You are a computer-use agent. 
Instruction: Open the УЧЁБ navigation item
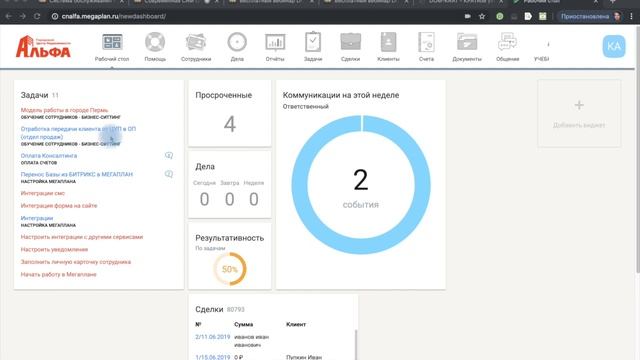(541, 59)
